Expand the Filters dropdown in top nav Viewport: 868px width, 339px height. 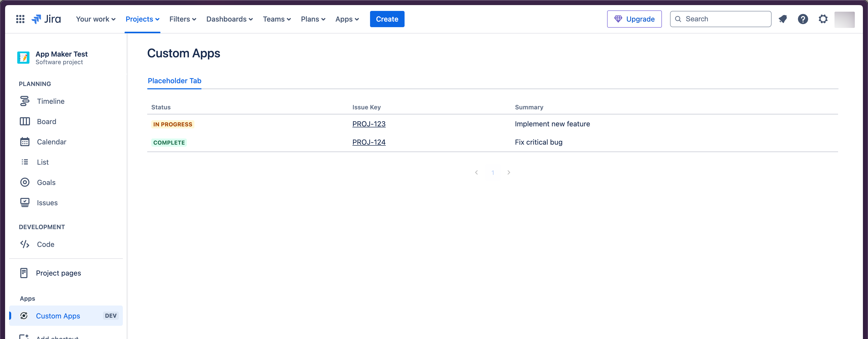click(x=183, y=19)
